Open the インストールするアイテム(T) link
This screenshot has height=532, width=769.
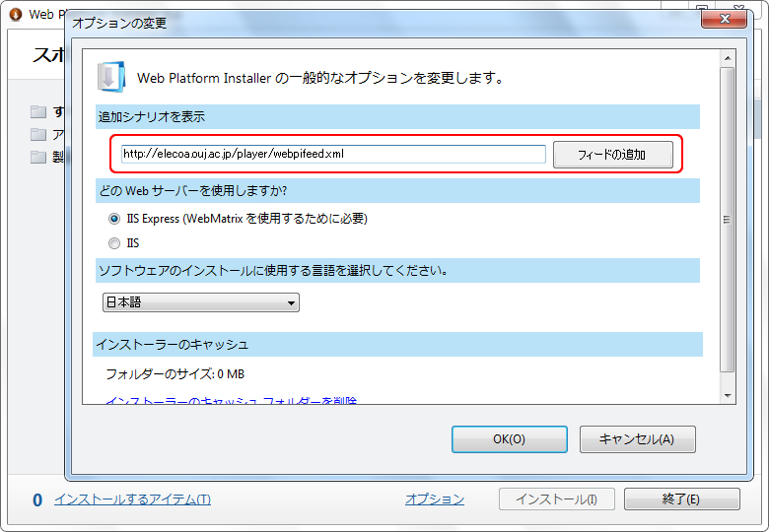point(132,499)
